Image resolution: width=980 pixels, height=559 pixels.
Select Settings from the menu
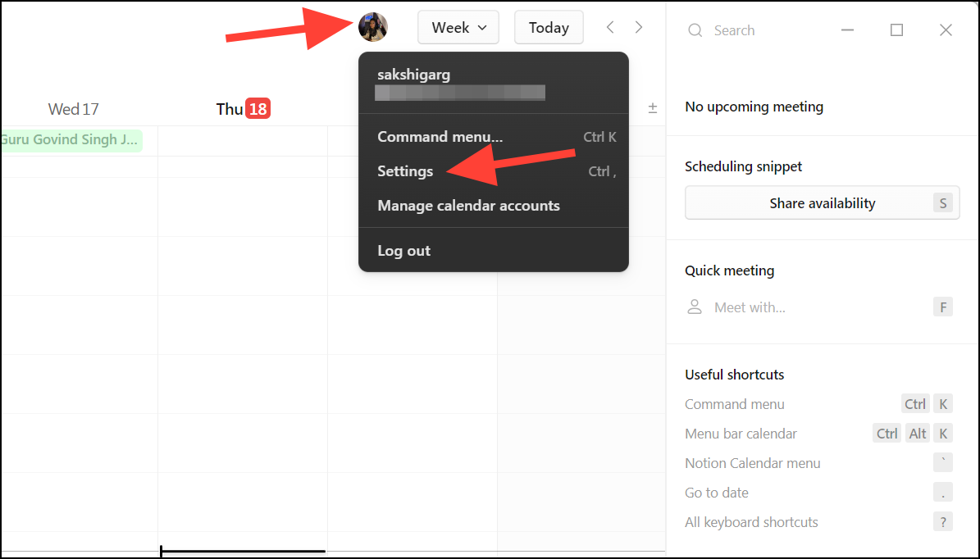point(493,171)
